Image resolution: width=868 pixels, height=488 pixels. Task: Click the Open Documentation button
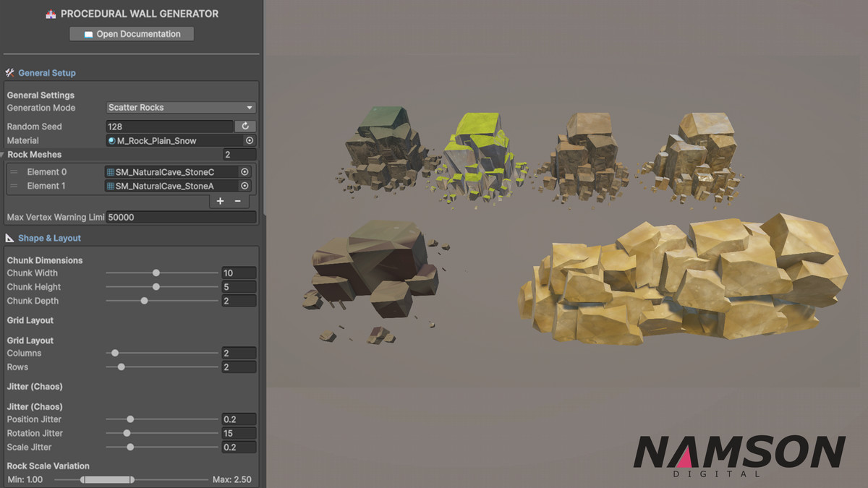click(132, 34)
